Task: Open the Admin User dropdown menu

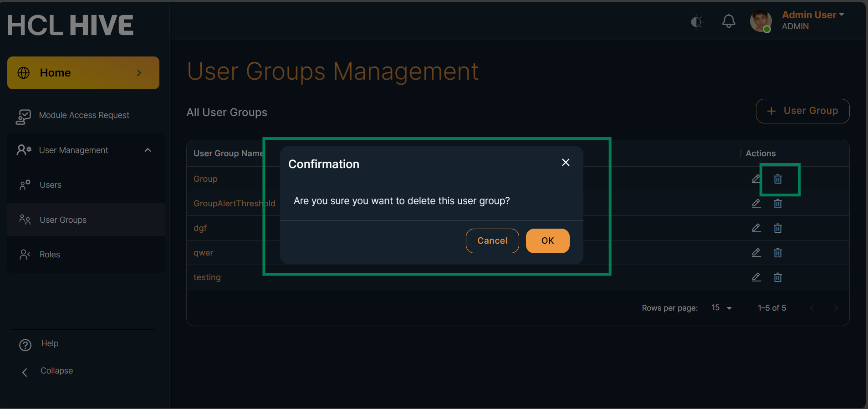Action: 813,15
